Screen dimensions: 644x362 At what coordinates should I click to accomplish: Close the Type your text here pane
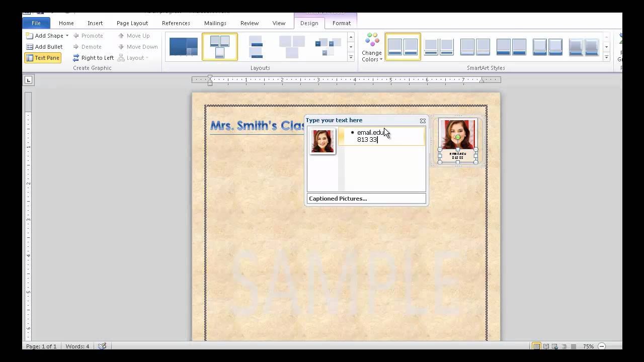point(423,121)
